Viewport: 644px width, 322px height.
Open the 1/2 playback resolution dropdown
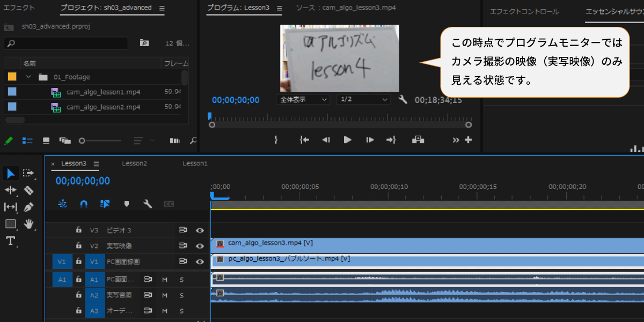point(364,99)
